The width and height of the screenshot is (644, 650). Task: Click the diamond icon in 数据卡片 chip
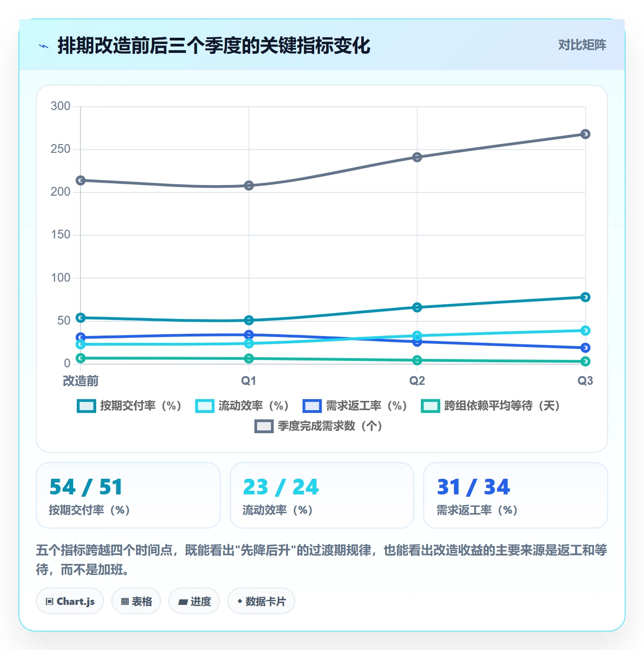tap(240, 601)
